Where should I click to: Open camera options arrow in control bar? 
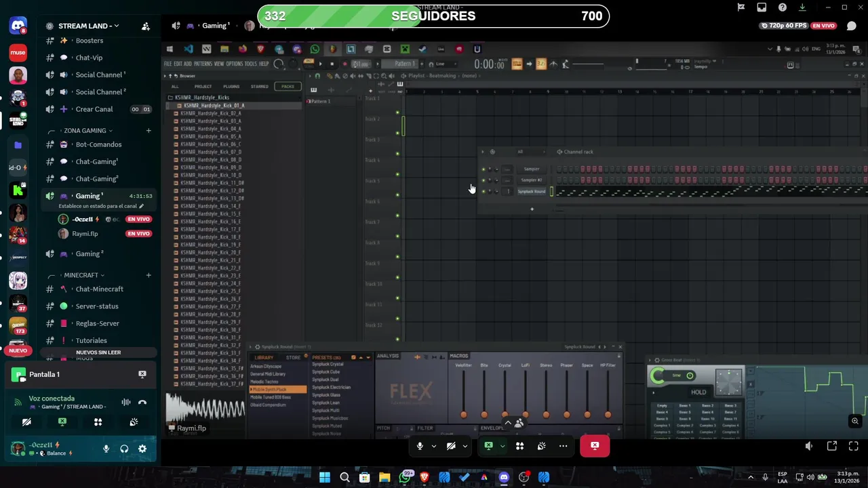point(465,446)
